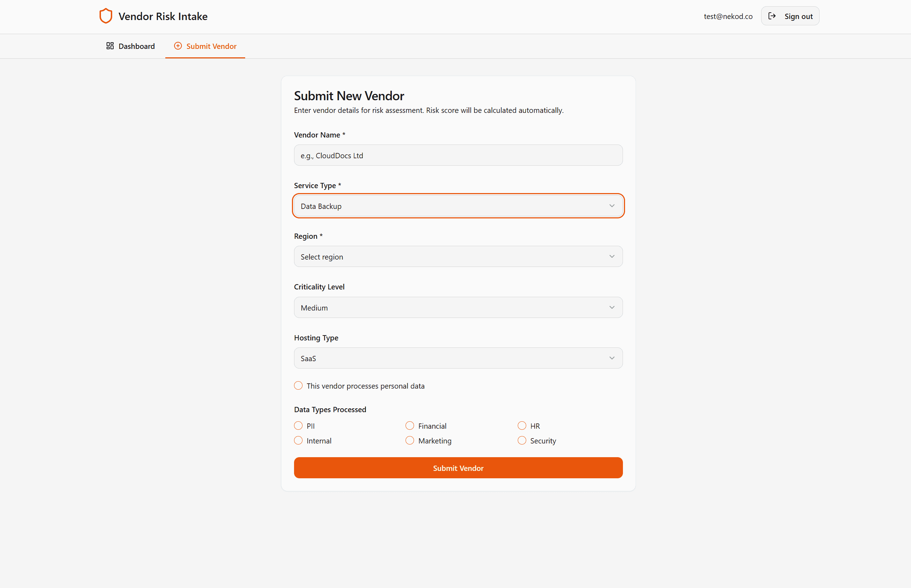Enable vendor processes personal data option
911x588 pixels.
click(x=298, y=386)
